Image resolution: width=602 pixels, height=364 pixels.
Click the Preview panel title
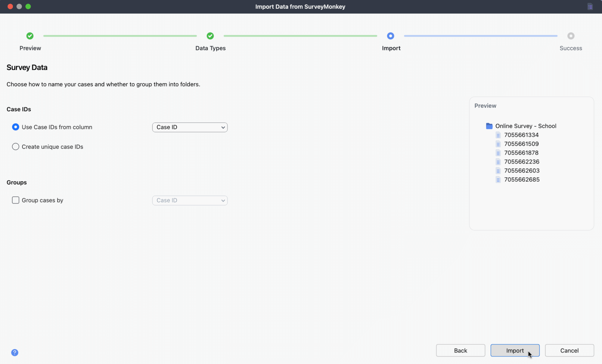(485, 106)
